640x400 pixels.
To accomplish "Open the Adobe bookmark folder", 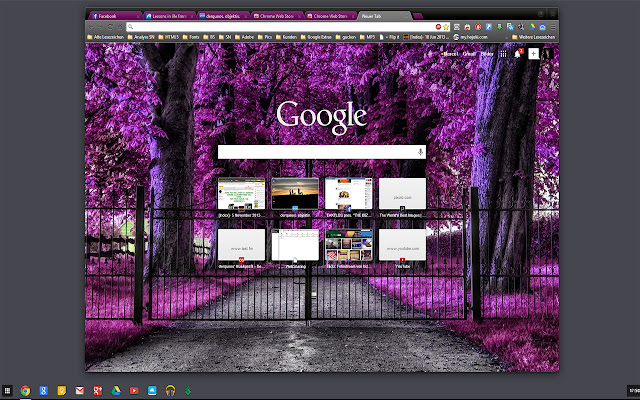I will [x=244, y=37].
